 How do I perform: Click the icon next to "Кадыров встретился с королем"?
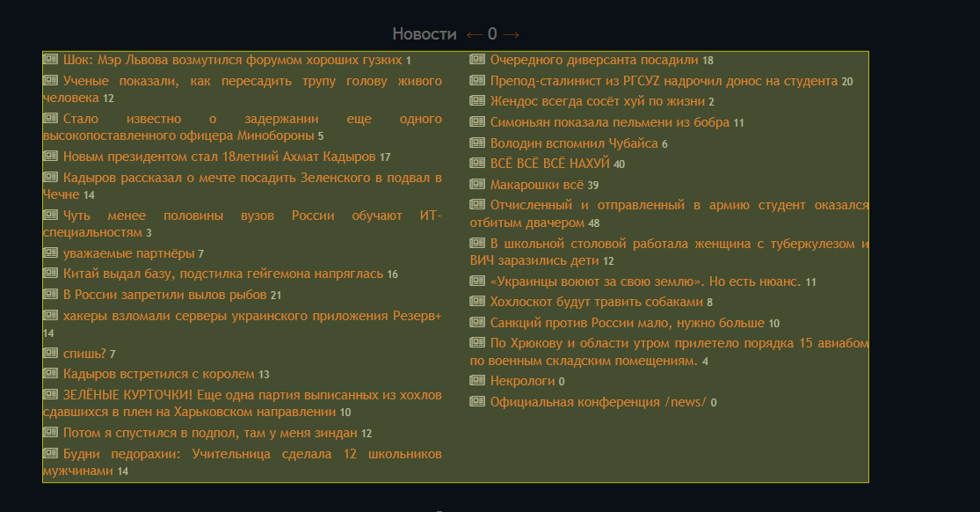(49, 374)
